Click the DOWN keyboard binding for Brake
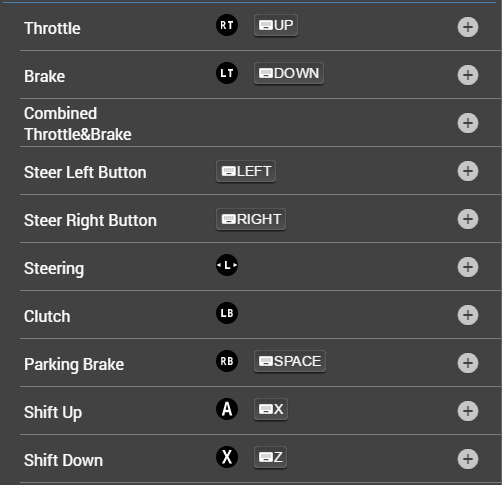The height and width of the screenshot is (485, 502). (289, 73)
